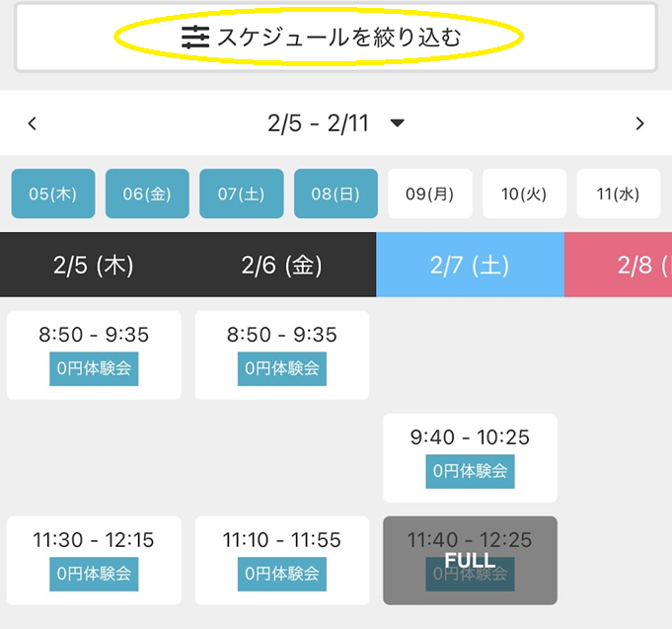Select the pink 2/8 column header
672x629 pixels.
tap(619, 265)
